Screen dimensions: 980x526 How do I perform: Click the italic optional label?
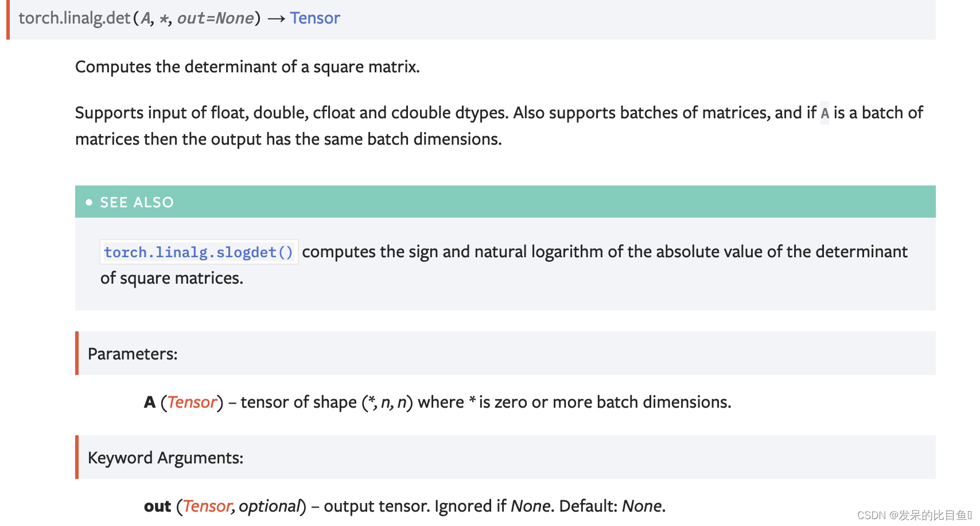coord(269,506)
